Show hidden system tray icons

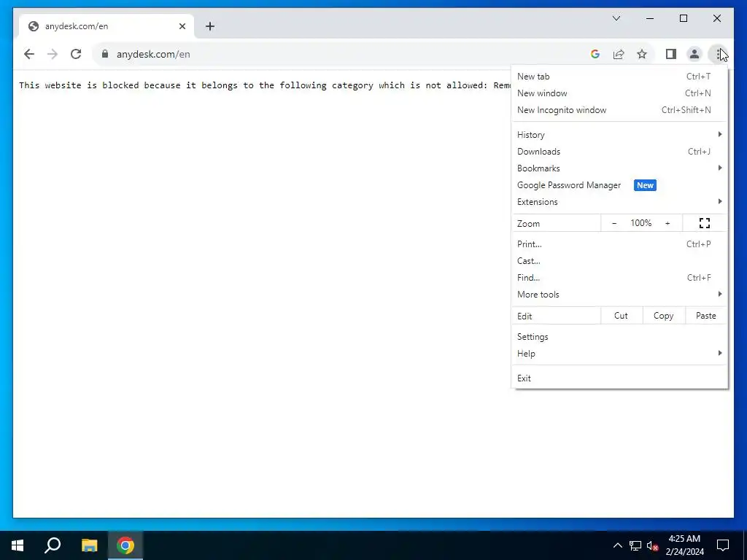tap(617, 545)
